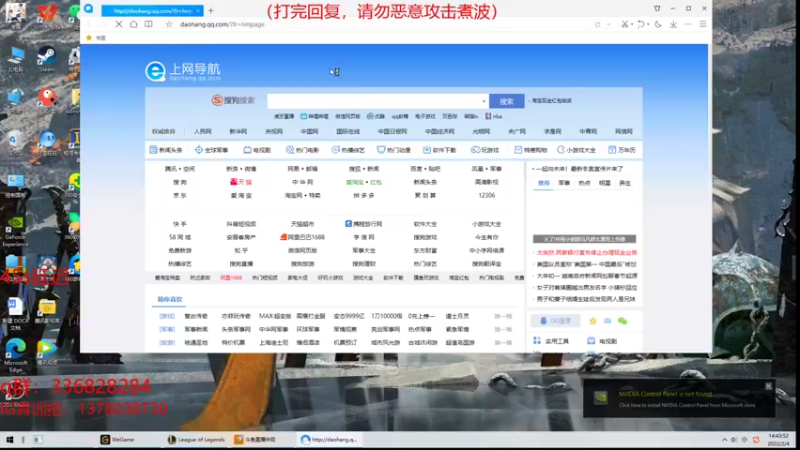Select the daohang.qq.com browser tab
The height and width of the screenshot is (450, 800).
(153, 10)
